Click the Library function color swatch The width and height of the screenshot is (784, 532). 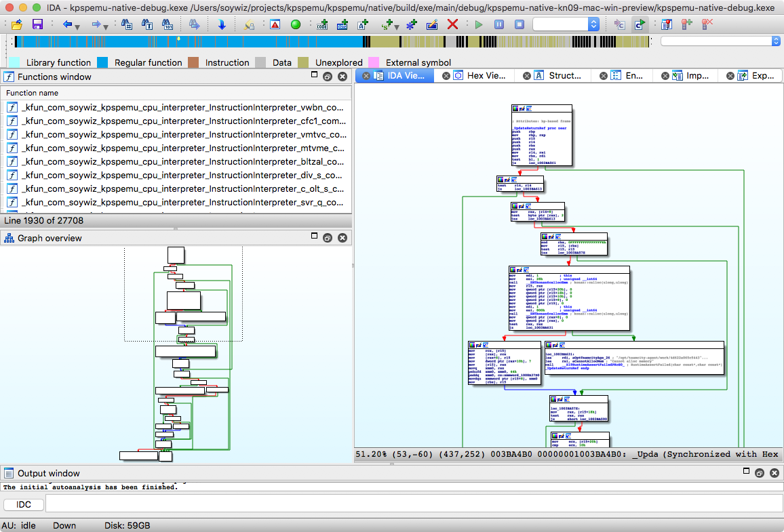point(14,62)
